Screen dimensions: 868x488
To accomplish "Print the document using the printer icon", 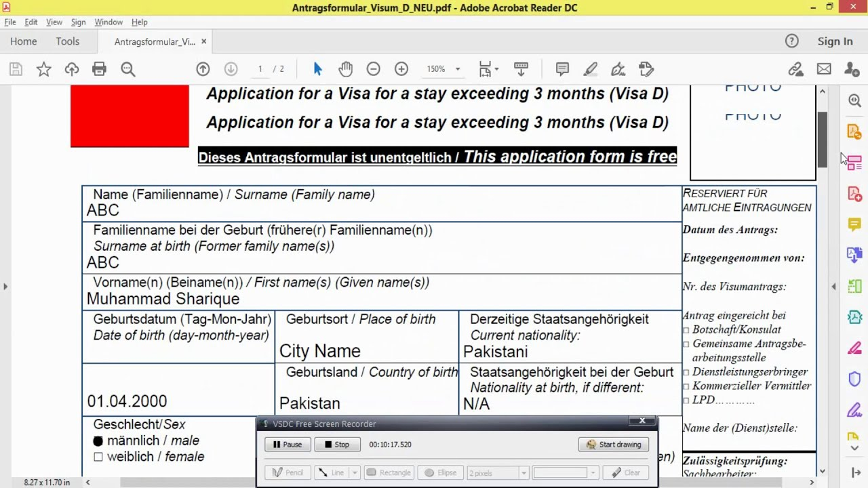I will click(x=100, y=69).
